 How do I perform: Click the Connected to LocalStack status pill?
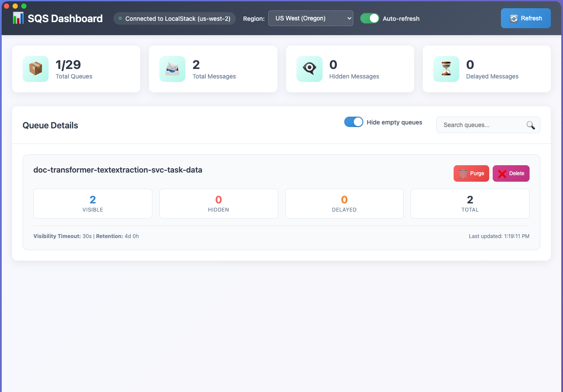(174, 19)
